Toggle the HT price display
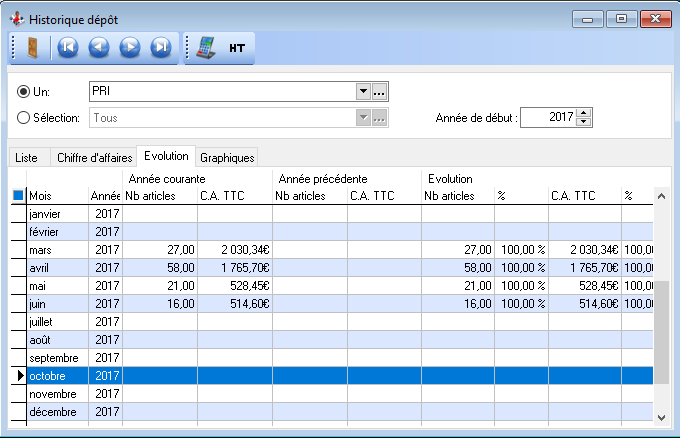The width and height of the screenshot is (680, 438). click(237, 47)
